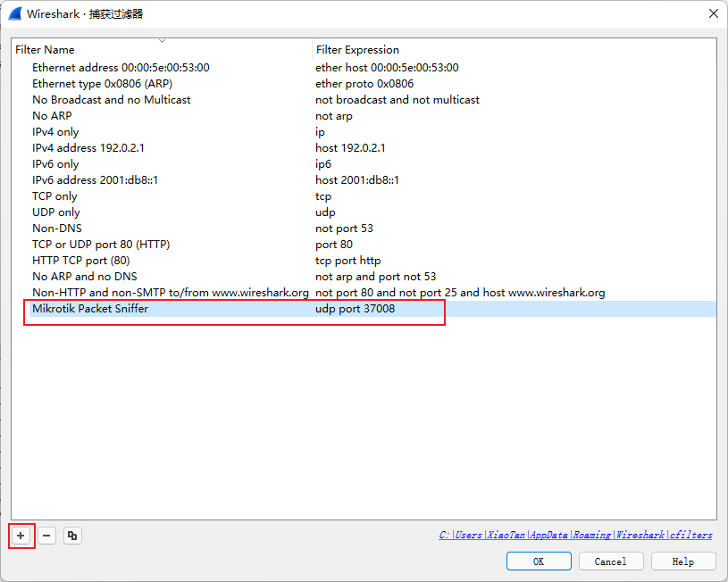Image resolution: width=728 pixels, height=582 pixels.
Task: Select HTTP TCP port (80) filter
Action: point(80,261)
